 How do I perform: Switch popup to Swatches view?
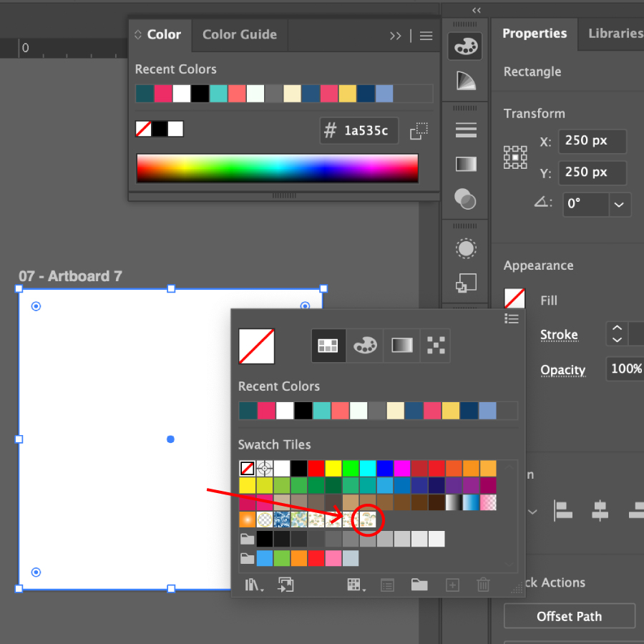[x=328, y=346]
